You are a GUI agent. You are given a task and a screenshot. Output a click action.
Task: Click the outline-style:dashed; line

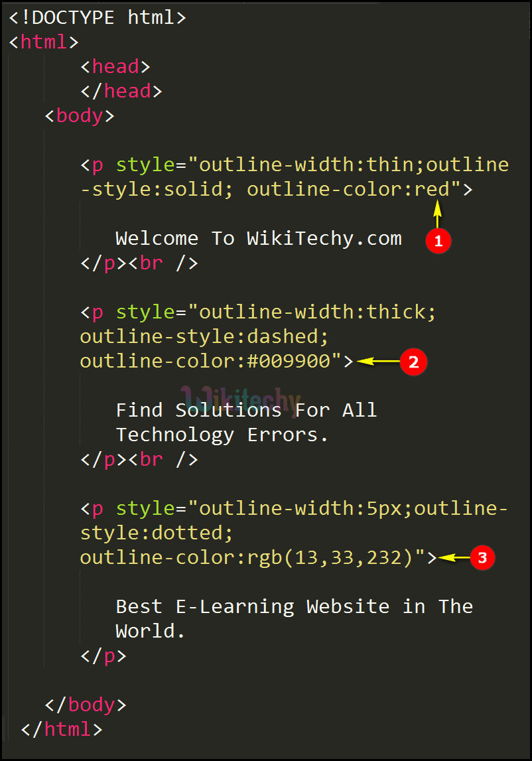(x=204, y=337)
